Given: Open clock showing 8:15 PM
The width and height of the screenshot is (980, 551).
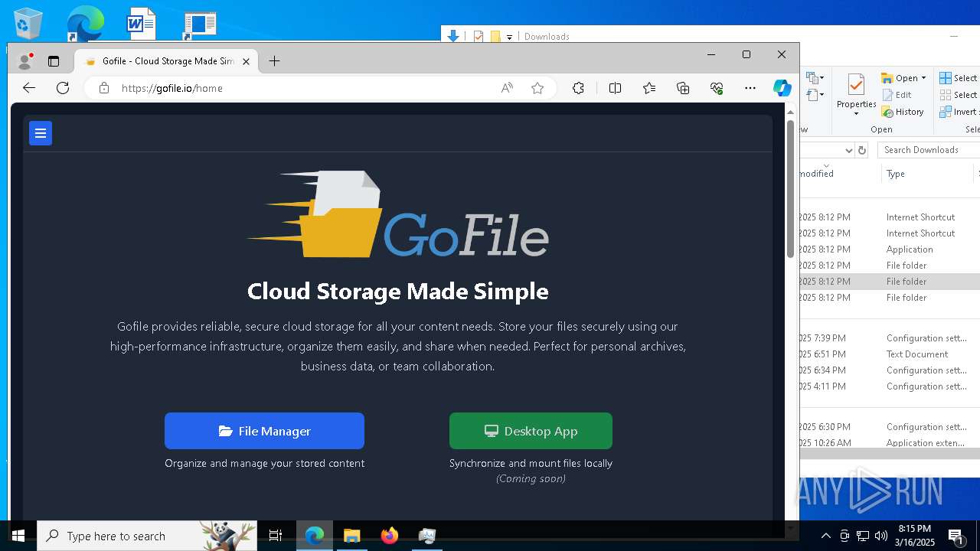Looking at the screenshot, I should (916, 536).
